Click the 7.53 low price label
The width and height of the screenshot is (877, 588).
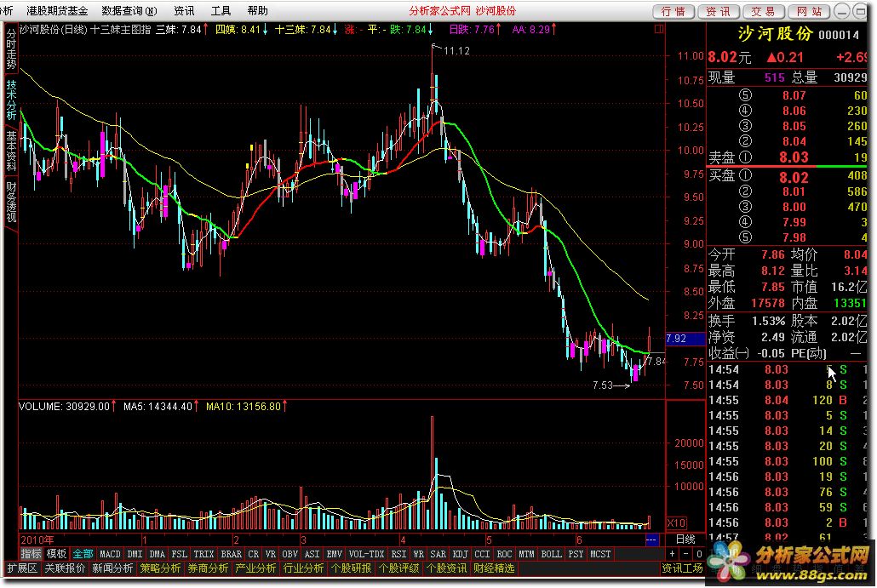click(x=603, y=385)
